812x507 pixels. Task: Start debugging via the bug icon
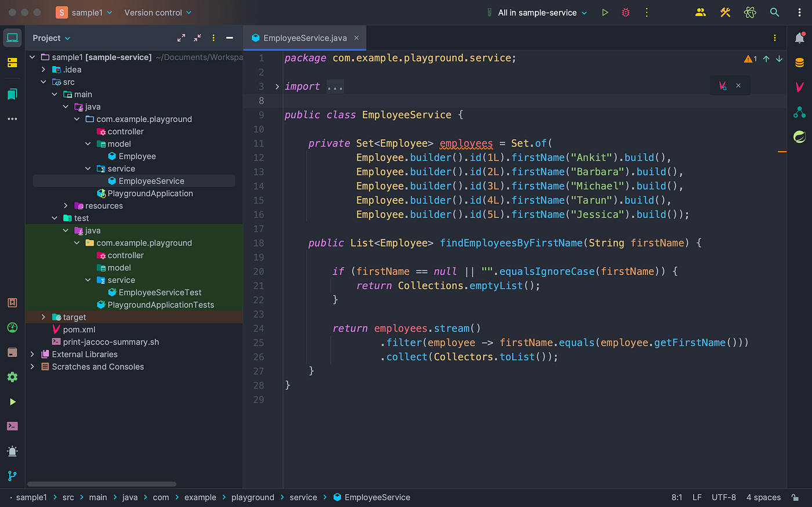[625, 12]
